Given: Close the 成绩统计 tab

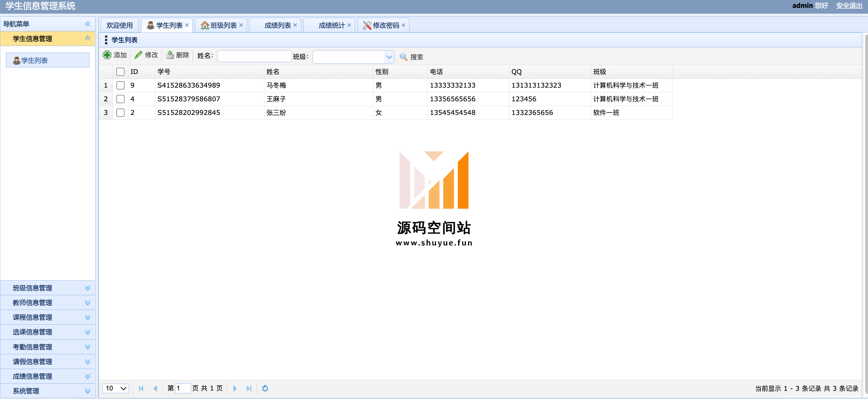Looking at the screenshot, I should tap(349, 25).
